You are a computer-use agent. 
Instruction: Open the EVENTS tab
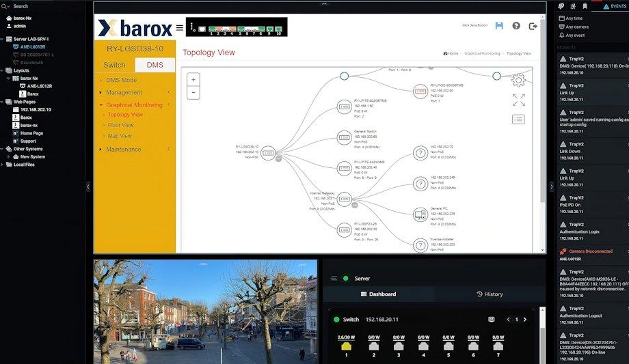(x=615, y=6)
